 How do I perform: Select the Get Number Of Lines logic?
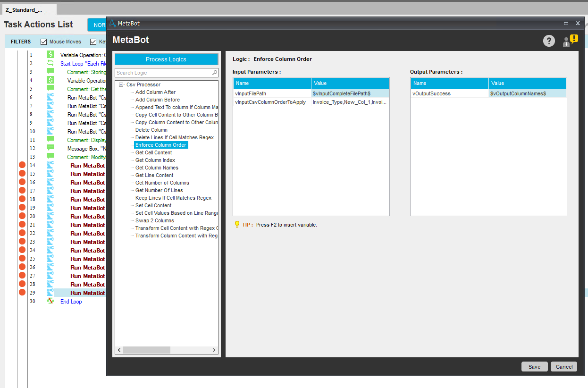[159, 190]
